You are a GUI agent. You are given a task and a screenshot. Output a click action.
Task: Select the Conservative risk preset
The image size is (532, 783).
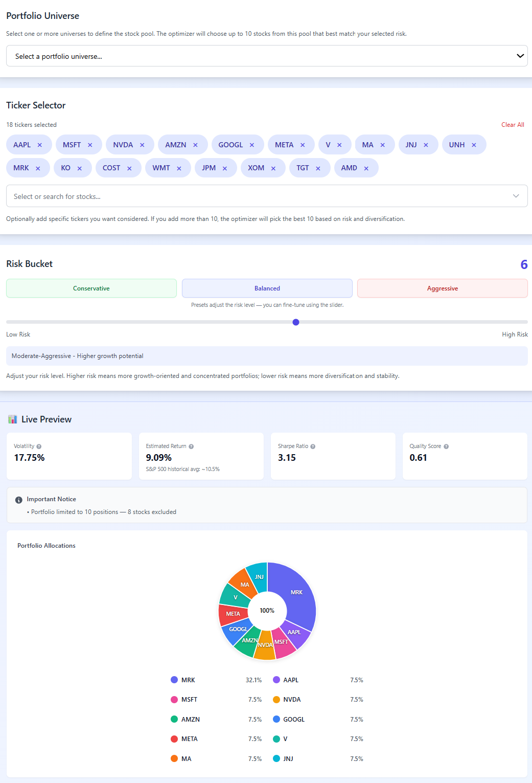point(91,288)
